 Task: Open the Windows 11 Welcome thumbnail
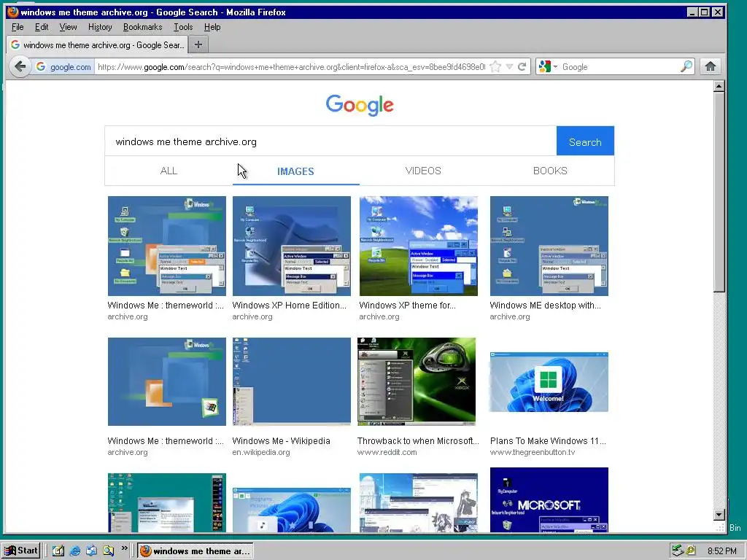point(549,382)
